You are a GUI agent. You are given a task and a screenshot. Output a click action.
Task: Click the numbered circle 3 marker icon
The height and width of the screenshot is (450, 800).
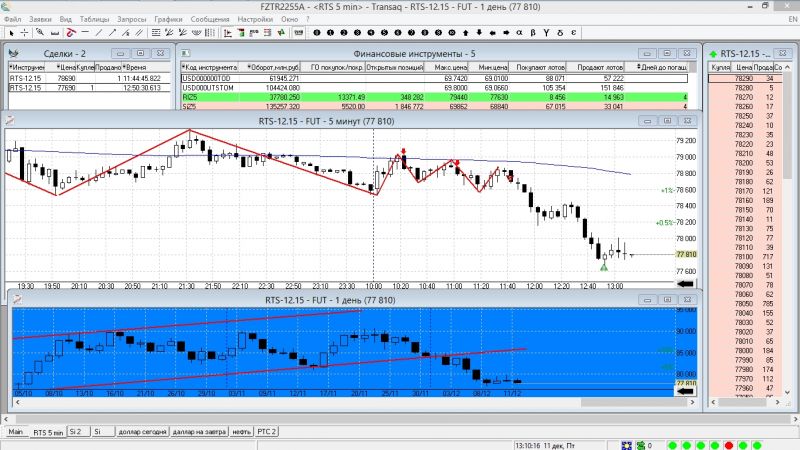point(357,33)
